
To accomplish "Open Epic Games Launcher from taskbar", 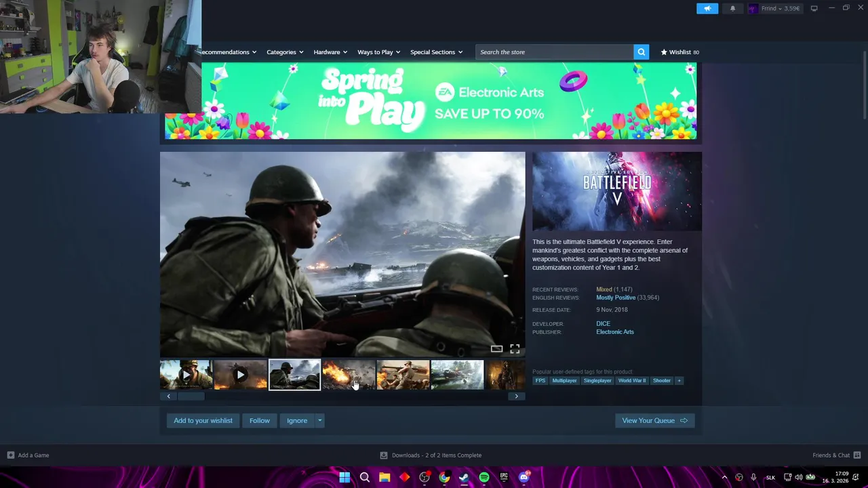I will click(504, 477).
